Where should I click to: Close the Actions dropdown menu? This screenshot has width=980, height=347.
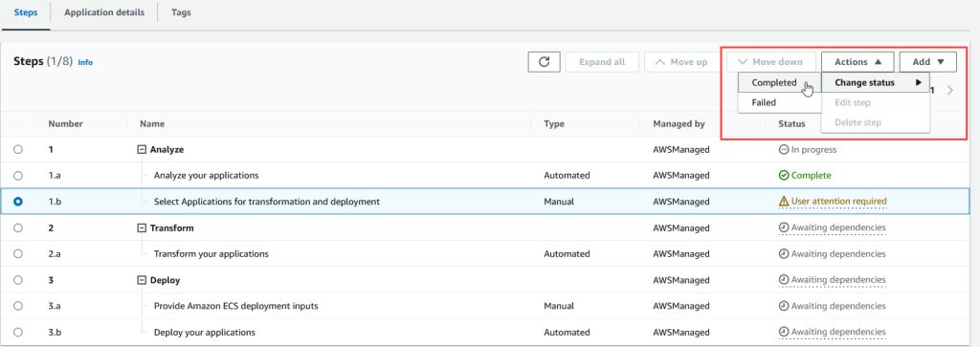pyautogui.click(x=857, y=62)
